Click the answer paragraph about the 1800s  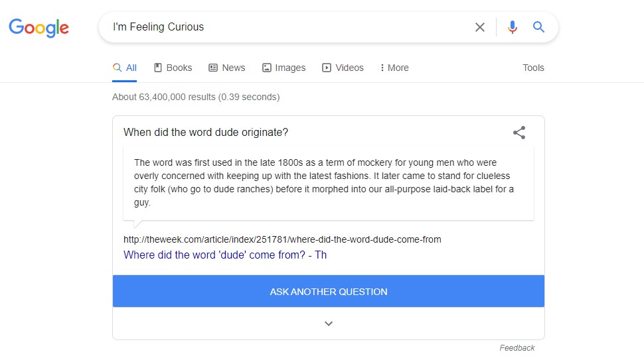pos(323,182)
